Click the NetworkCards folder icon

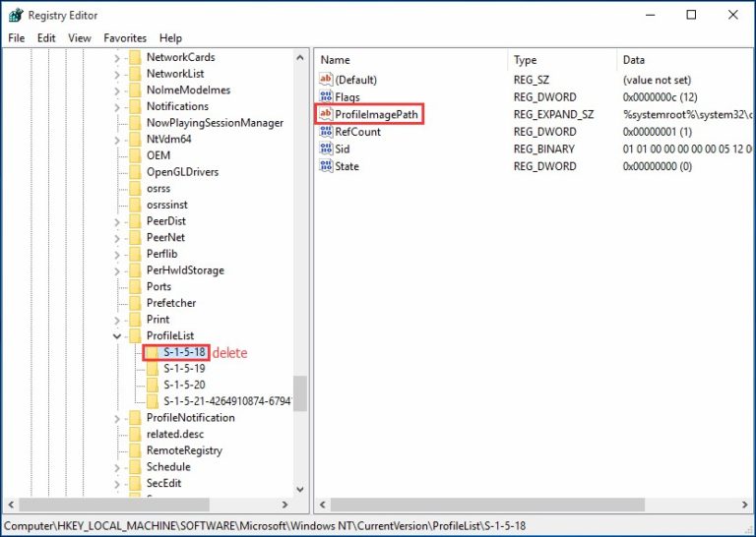point(135,57)
